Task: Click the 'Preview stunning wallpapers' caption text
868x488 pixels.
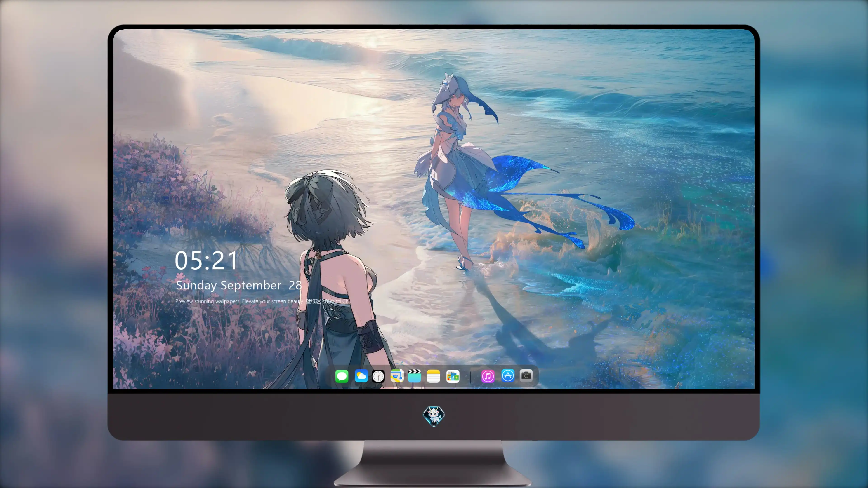Action: click(x=263, y=301)
